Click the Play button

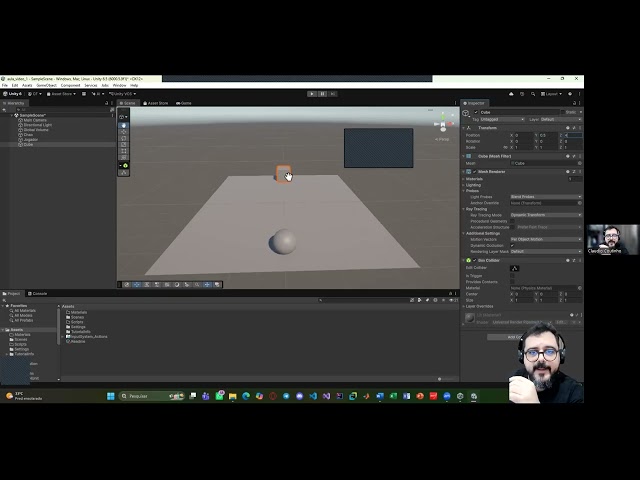pyautogui.click(x=312, y=94)
